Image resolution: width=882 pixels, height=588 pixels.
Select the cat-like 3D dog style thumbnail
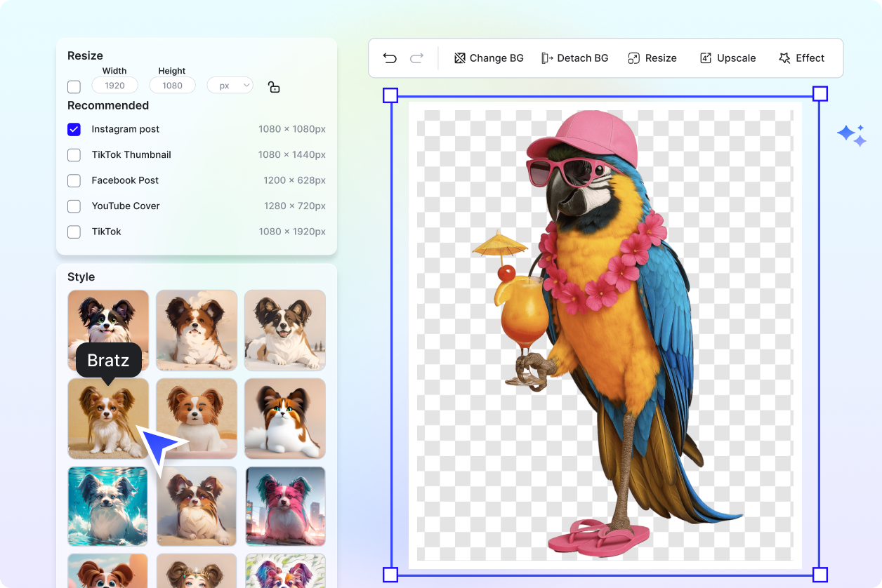(285, 419)
